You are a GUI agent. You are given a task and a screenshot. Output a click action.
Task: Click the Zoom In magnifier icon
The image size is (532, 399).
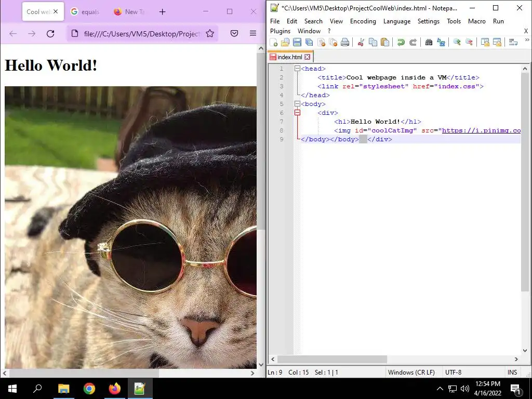pyautogui.click(x=457, y=42)
